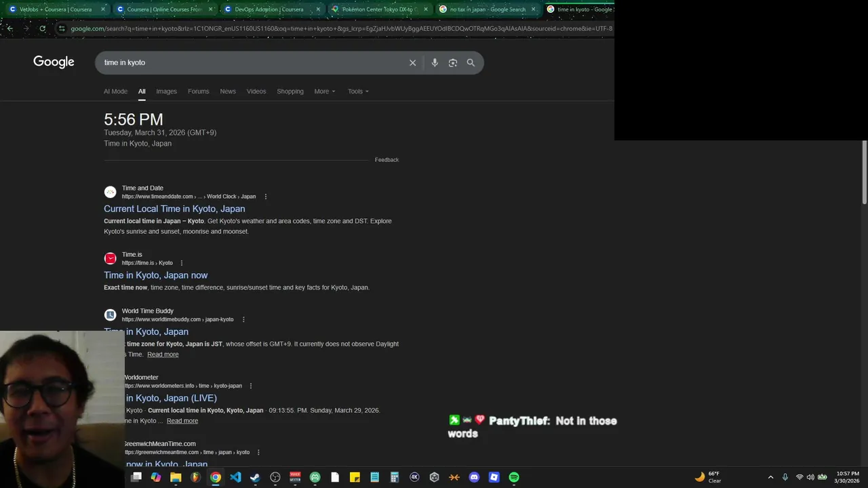Open Task View on the taskbar
The width and height of the screenshot is (868, 488).
[x=136, y=477]
